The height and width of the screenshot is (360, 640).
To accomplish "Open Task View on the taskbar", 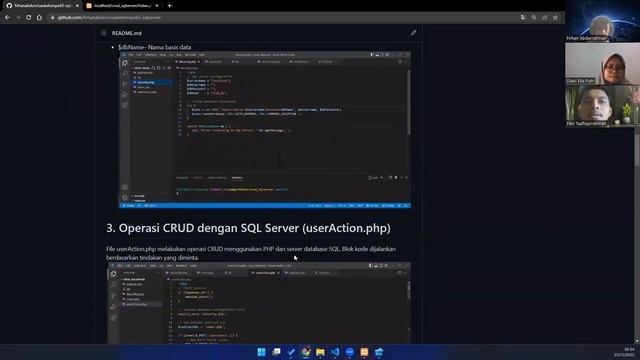I will pos(276,352).
